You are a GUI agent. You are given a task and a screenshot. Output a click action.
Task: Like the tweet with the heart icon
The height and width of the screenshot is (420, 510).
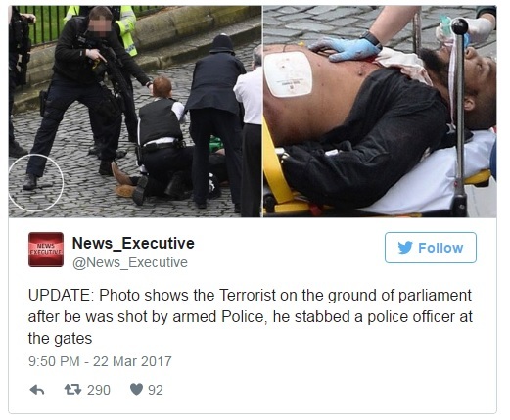(136, 389)
